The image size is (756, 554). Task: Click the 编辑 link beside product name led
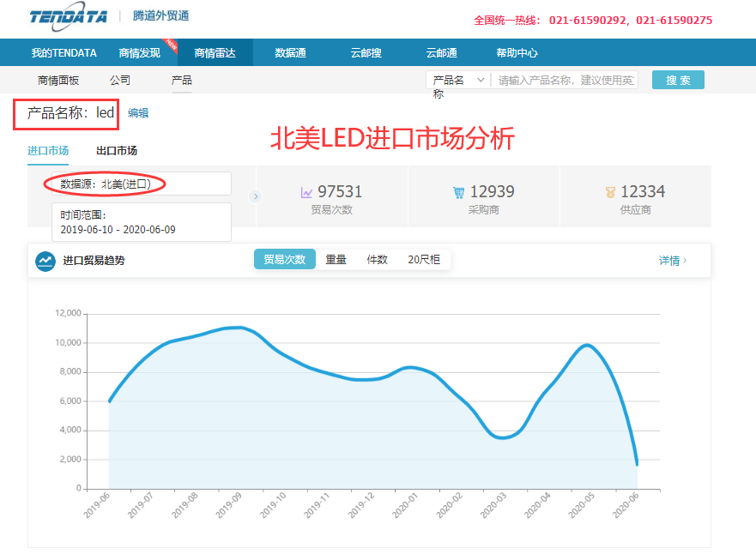[x=138, y=113]
